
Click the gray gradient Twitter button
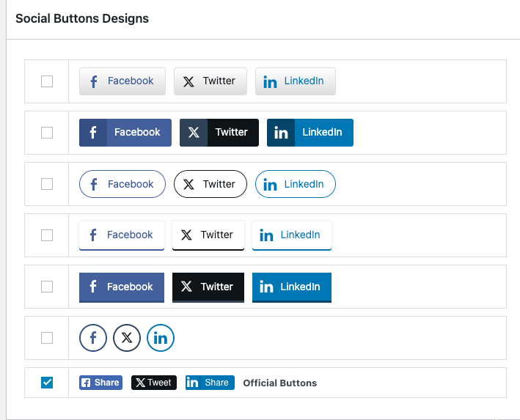pyautogui.click(x=210, y=81)
